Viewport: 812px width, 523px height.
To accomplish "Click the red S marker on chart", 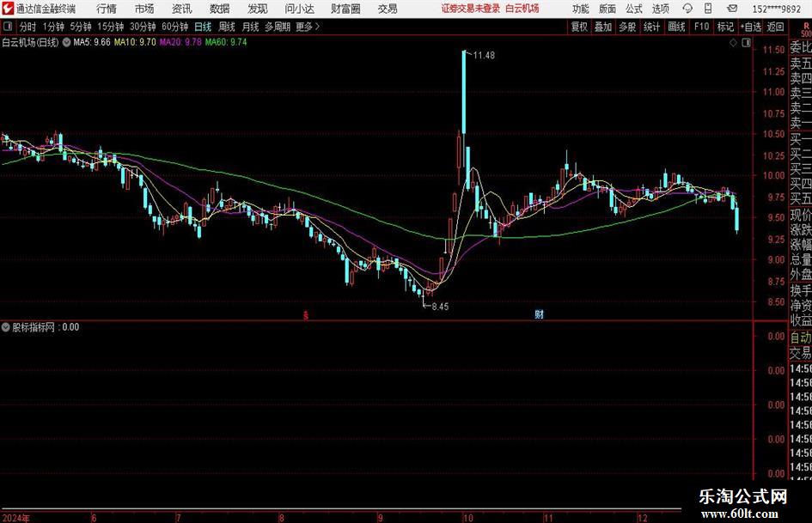I will click(x=306, y=314).
